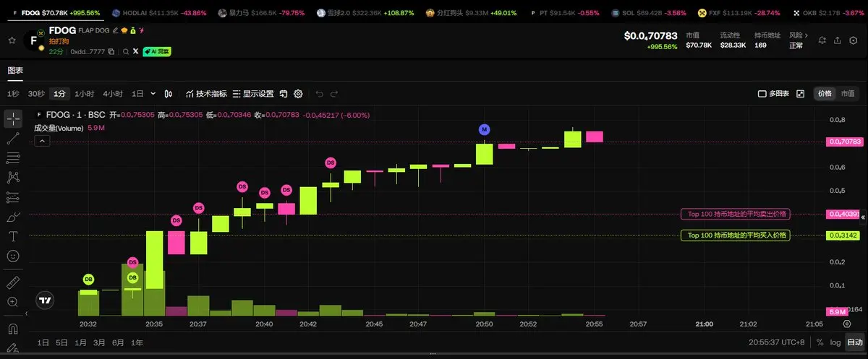Switch chart to price (价格) mode
Screen dimensions: 868x359
[825, 94]
